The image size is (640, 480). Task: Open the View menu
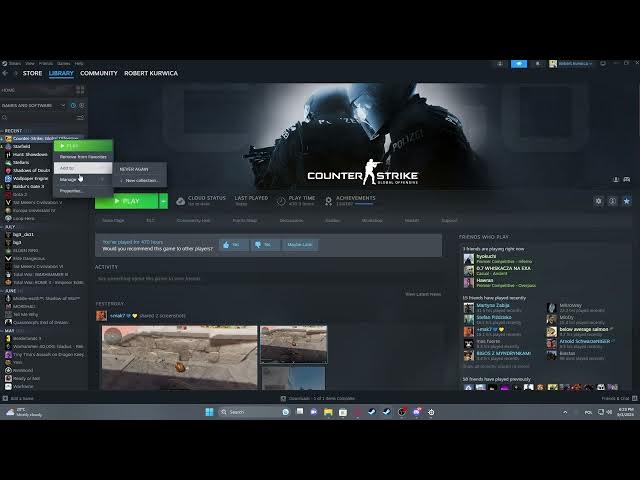pyautogui.click(x=30, y=63)
